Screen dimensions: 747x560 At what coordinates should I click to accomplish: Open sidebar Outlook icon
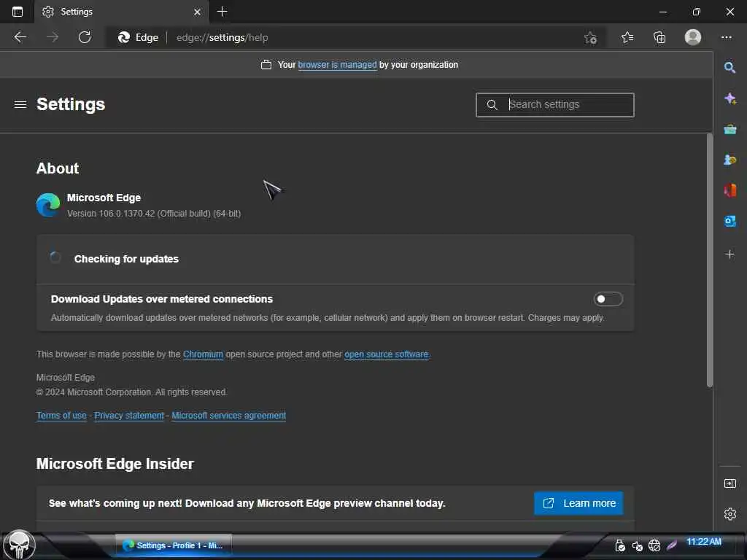tap(729, 222)
